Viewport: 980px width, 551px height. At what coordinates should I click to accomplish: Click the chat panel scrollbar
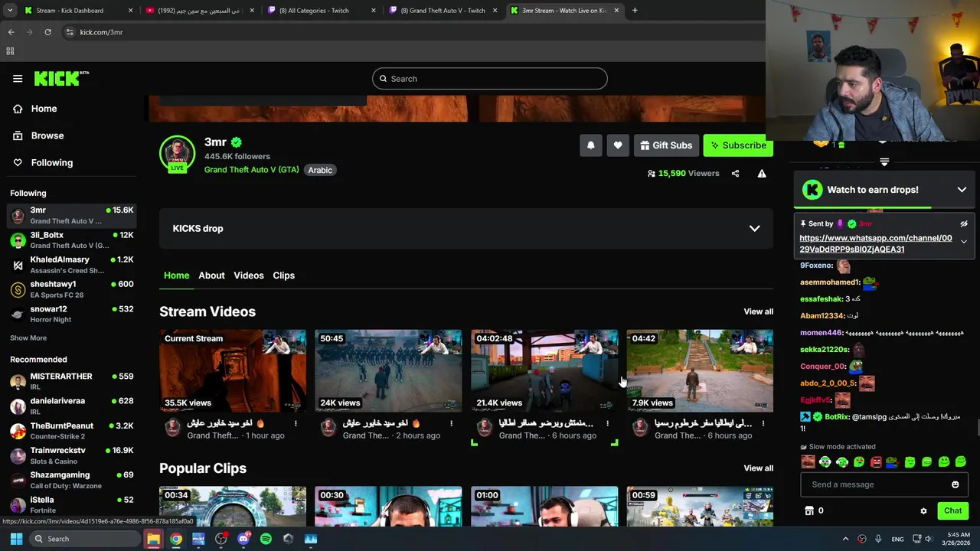coord(977,427)
